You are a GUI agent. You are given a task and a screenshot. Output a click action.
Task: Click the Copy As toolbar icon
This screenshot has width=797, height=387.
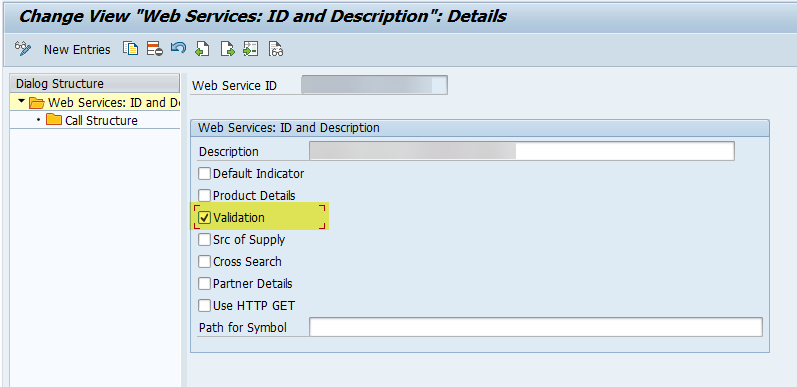click(x=131, y=49)
